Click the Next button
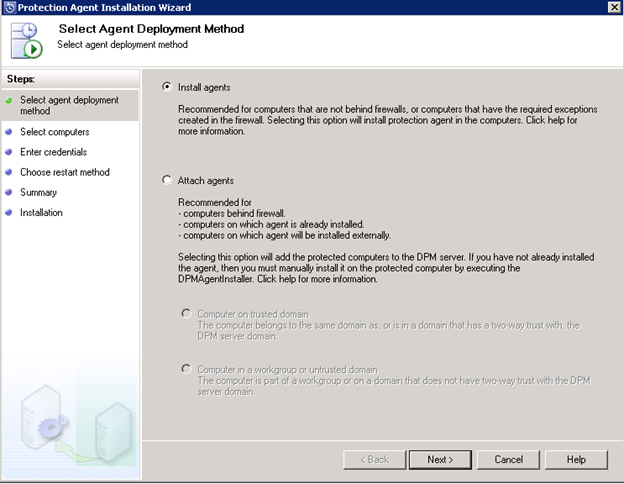The width and height of the screenshot is (624, 484). [x=440, y=460]
